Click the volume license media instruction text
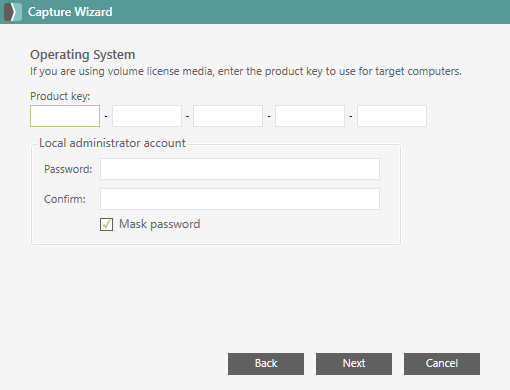Screen dimensions: 510x390 pyautogui.click(x=246, y=71)
